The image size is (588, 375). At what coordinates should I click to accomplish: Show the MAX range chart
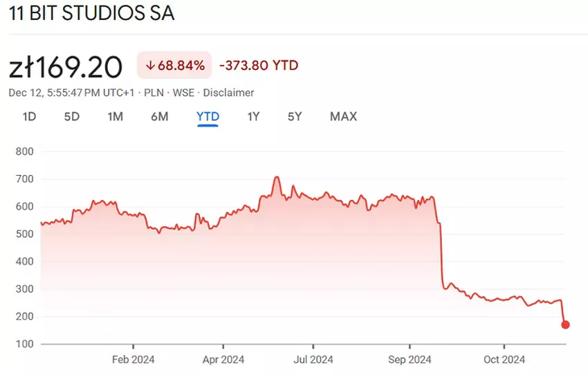[343, 116]
